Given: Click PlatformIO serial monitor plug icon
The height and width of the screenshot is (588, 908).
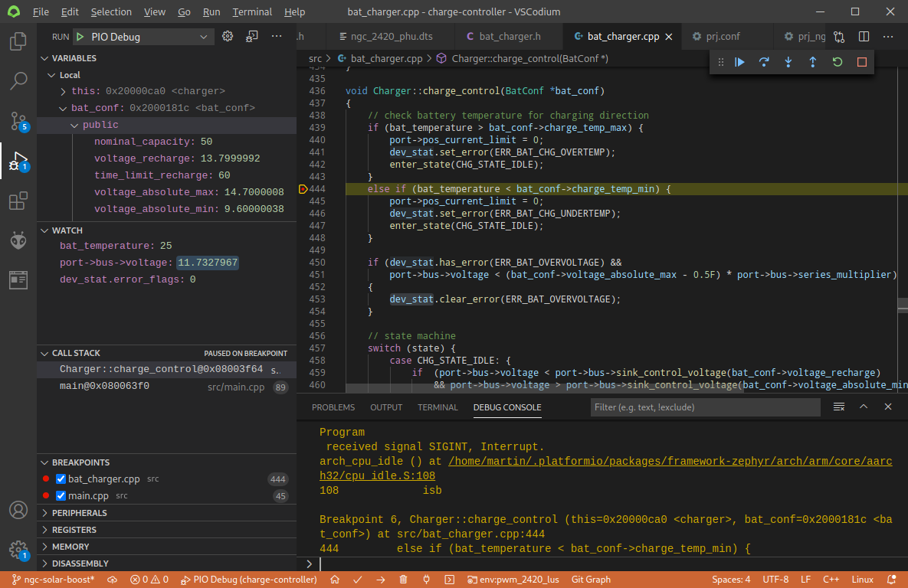Looking at the screenshot, I should (x=426, y=580).
